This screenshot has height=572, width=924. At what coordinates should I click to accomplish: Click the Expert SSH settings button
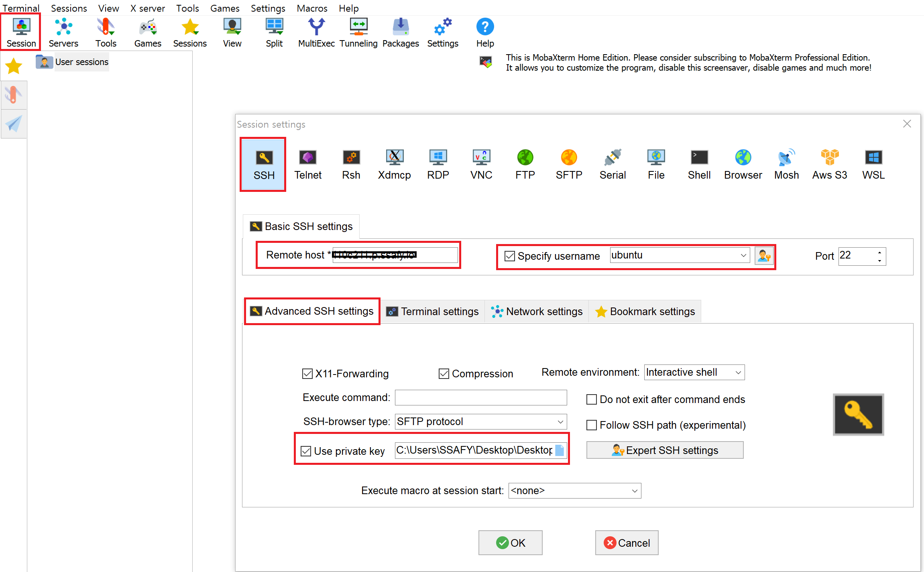click(x=665, y=450)
